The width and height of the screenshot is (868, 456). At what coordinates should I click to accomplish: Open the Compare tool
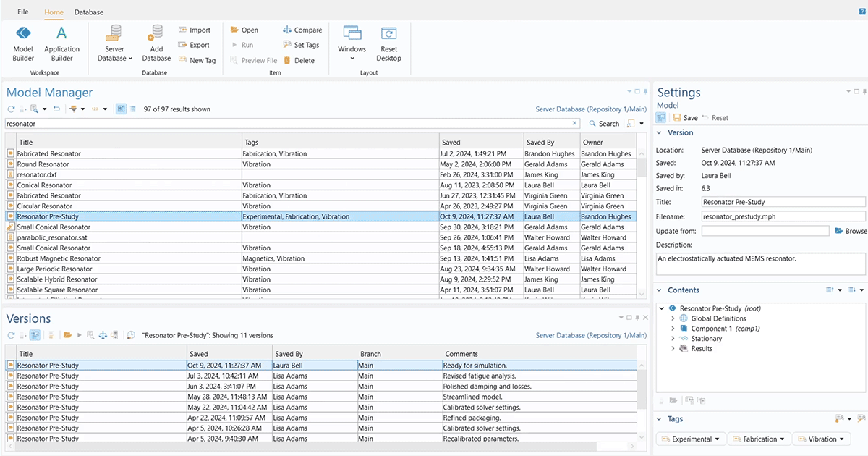coord(302,30)
